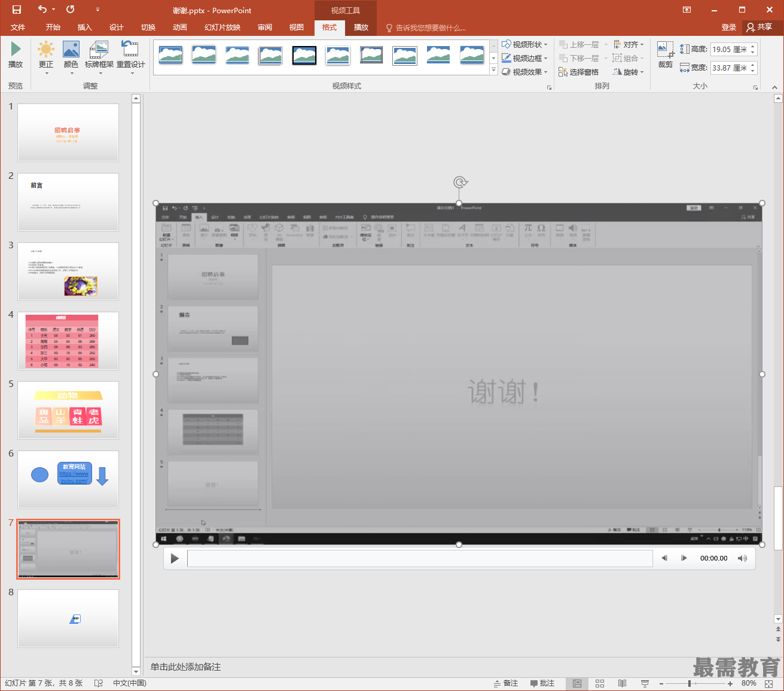This screenshot has width=784, height=691.
Task: Switch to the 幻灯片放映 tab
Action: click(x=222, y=28)
